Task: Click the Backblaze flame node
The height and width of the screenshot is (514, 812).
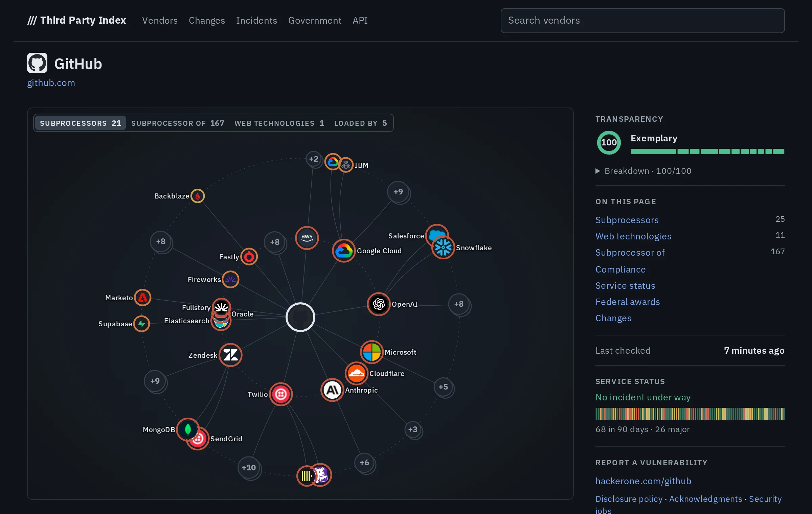Action: (x=198, y=196)
